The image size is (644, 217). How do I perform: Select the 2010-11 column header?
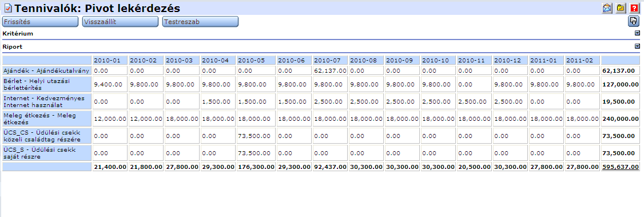pos(474,61)
